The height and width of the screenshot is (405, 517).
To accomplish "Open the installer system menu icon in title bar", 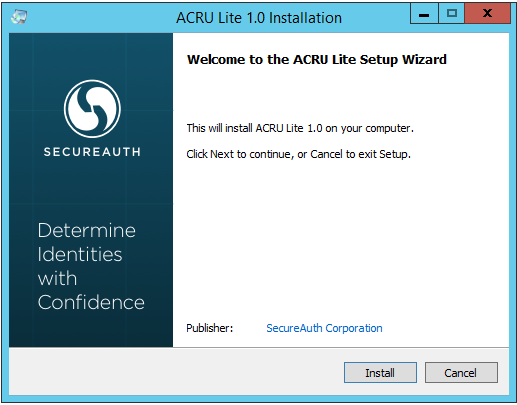I will coord(19,17).
